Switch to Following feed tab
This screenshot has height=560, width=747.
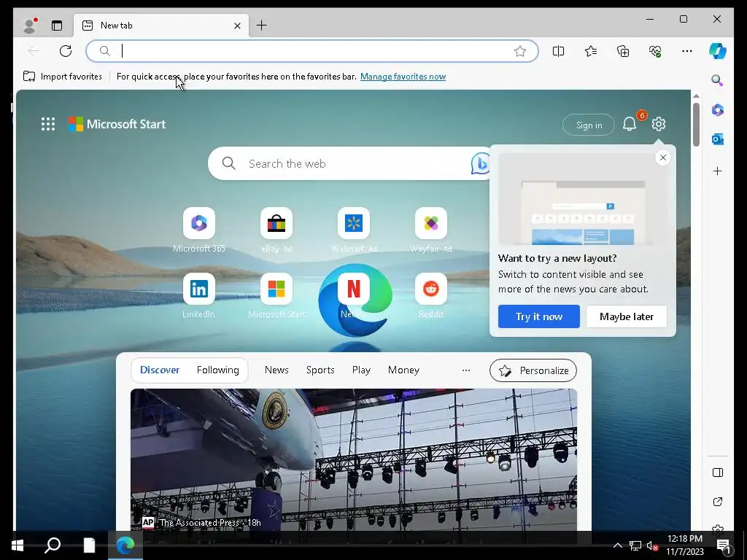pos(217,370)
